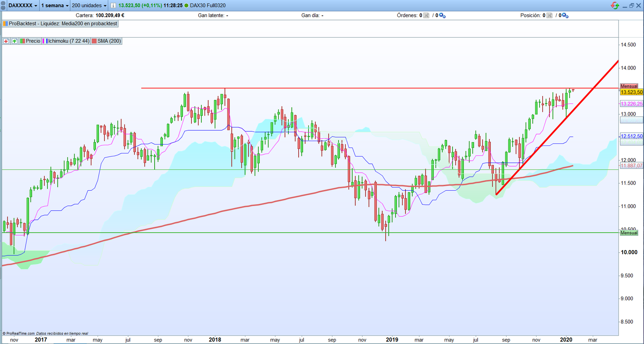
Task: Open the position settings gears icon
Action: pos(565,15)
